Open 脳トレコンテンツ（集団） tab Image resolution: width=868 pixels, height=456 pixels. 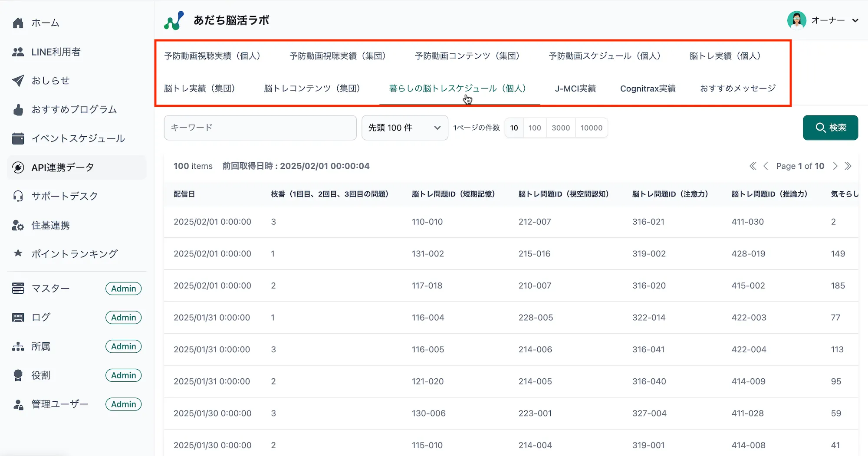(312, 88)
